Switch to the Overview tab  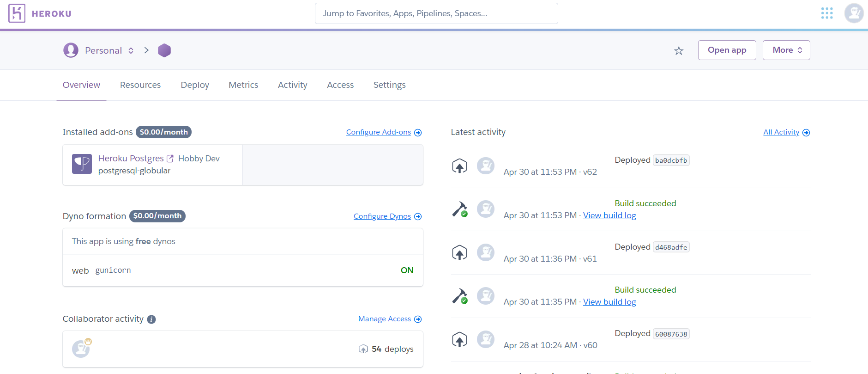pos(81,85)
